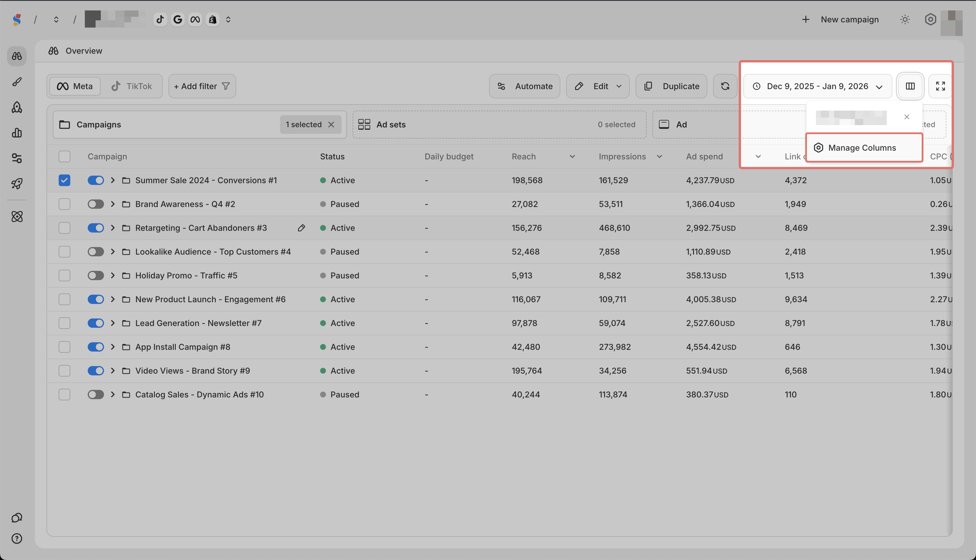976x560 pixels.
Task: Click the fullscreen expand icon
Action: pos(940,86)
